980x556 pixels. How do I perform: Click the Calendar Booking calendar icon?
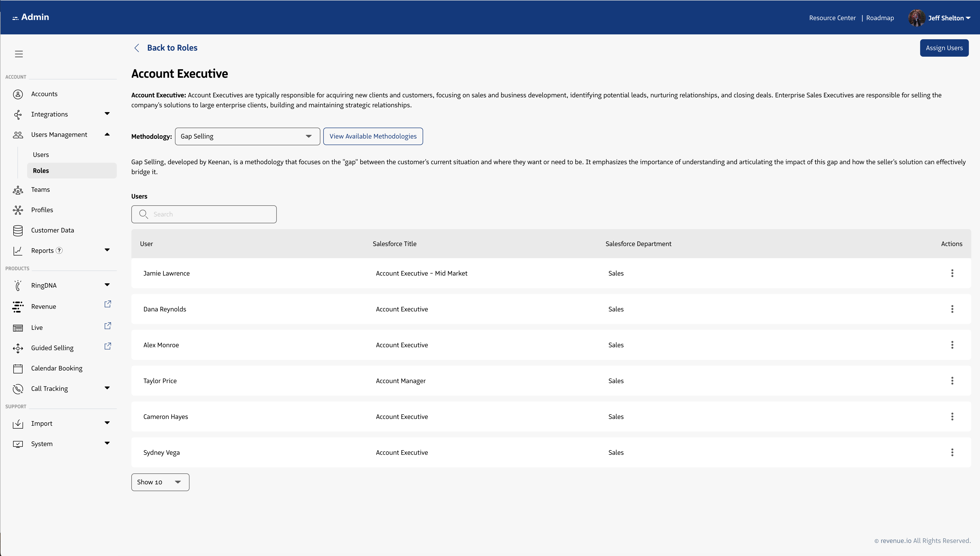point(18,369)
